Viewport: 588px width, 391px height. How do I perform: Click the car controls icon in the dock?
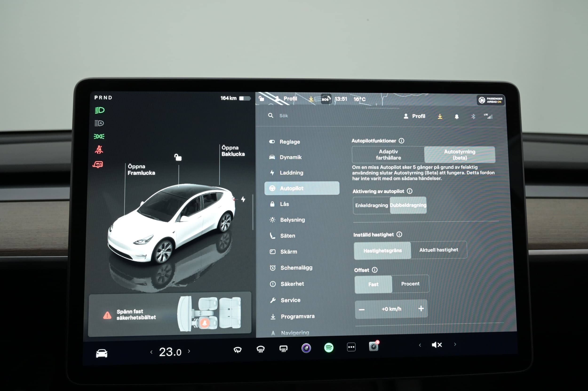point(102,353)
